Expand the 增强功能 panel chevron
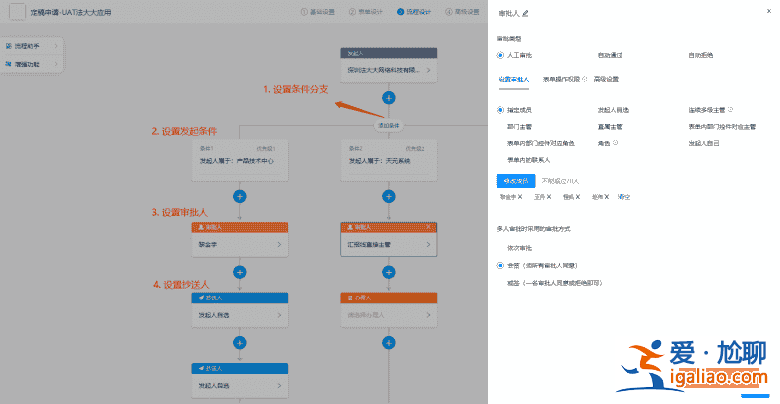The height and width of the screenshot is (404, 780). pyautogui.click(x=56, y=64)
